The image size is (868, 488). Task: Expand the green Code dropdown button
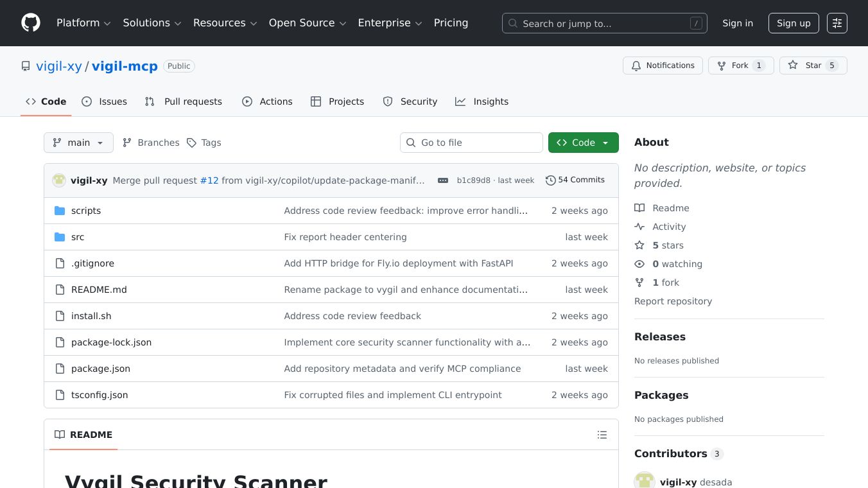click(583, 143)
